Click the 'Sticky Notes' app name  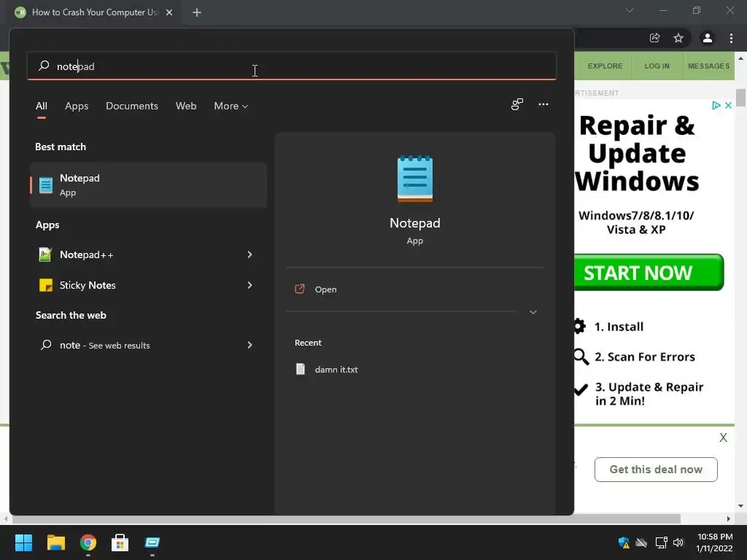point(88,285)
